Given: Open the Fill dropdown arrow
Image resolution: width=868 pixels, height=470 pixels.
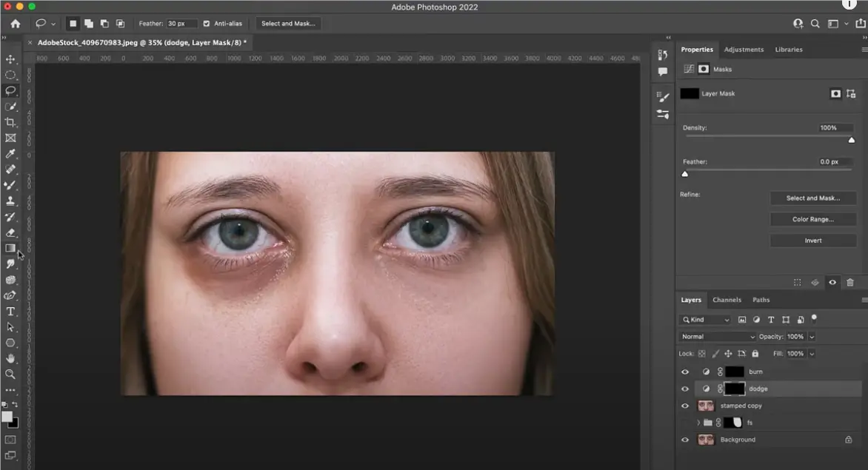Looking at the screenshot, I should pyautogui.click(x=812, y=354).
